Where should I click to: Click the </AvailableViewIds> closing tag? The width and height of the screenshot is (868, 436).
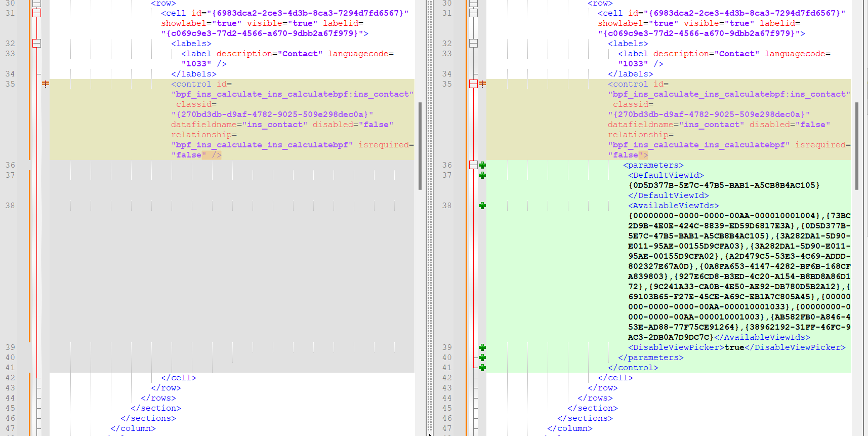click(762, 337)
